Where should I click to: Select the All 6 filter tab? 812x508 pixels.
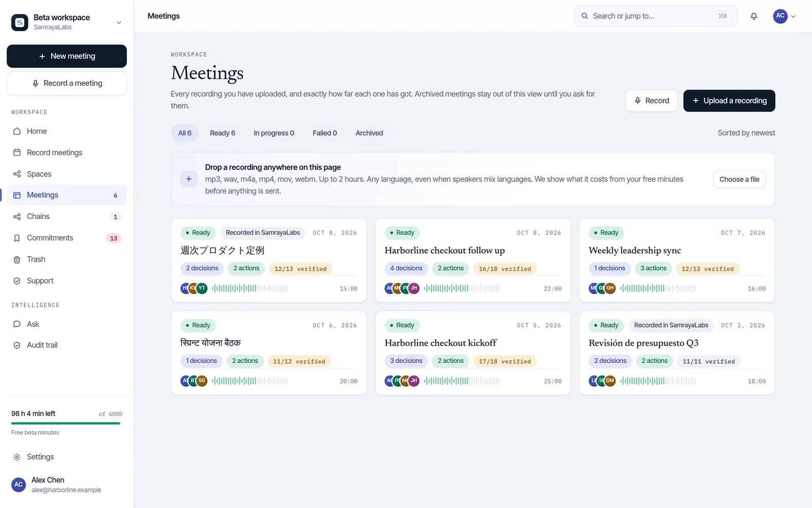(x=185, y=133)
